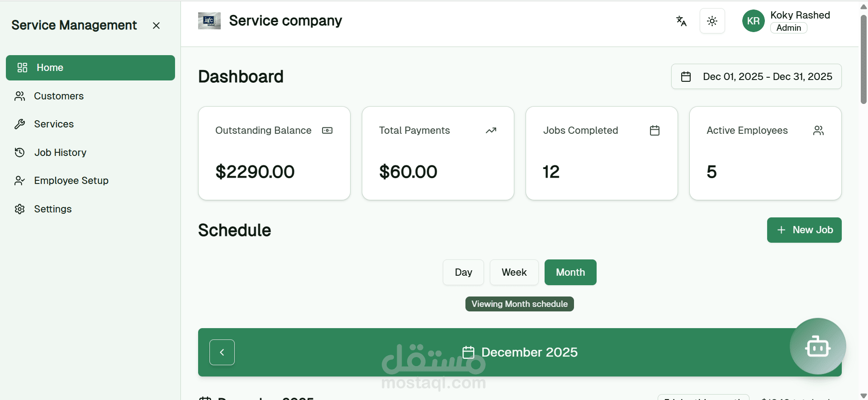Enable the Month schedule view
Screen dimensions: 868x400
point(570,272)
